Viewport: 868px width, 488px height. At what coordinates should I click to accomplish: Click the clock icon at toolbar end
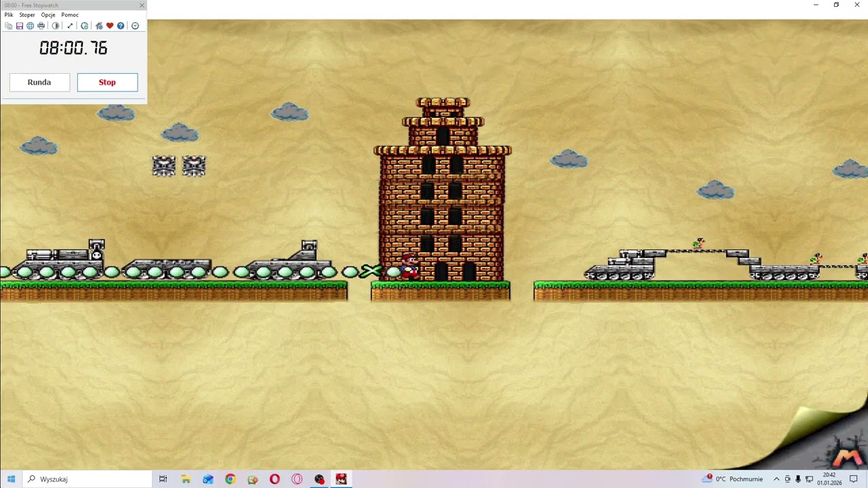pos(135,26)
